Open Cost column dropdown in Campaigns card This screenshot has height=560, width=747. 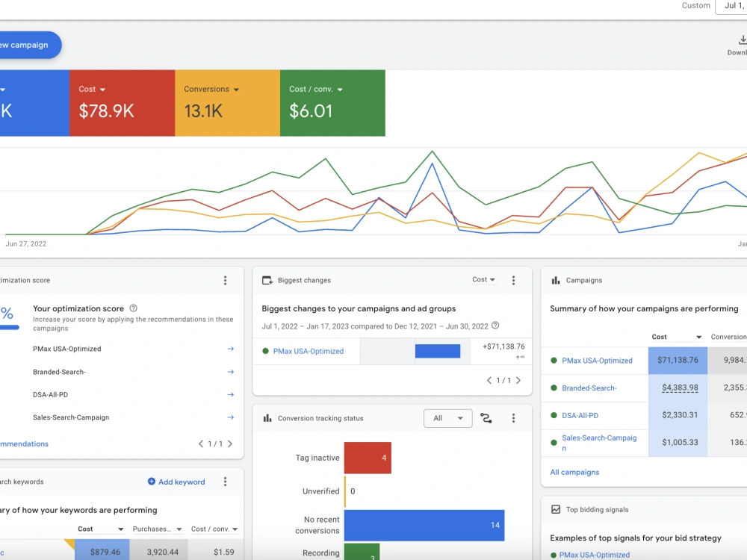[677, 337]
